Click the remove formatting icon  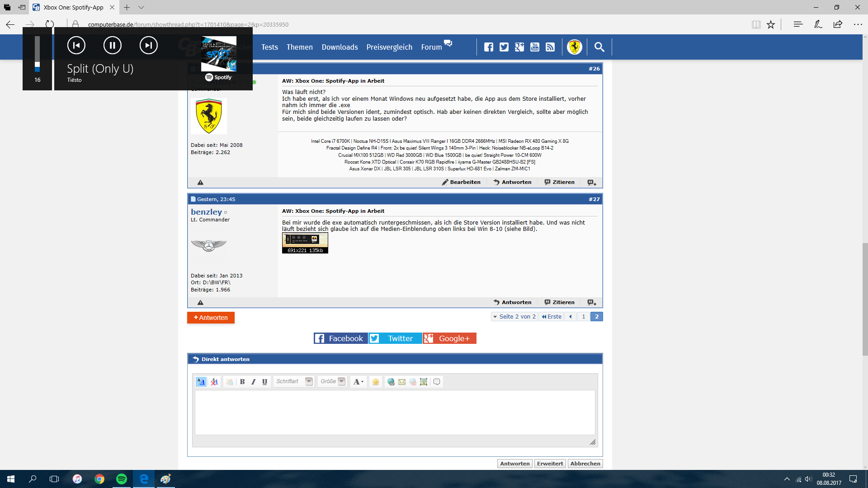pyautogui.click(x=214, y=382)
